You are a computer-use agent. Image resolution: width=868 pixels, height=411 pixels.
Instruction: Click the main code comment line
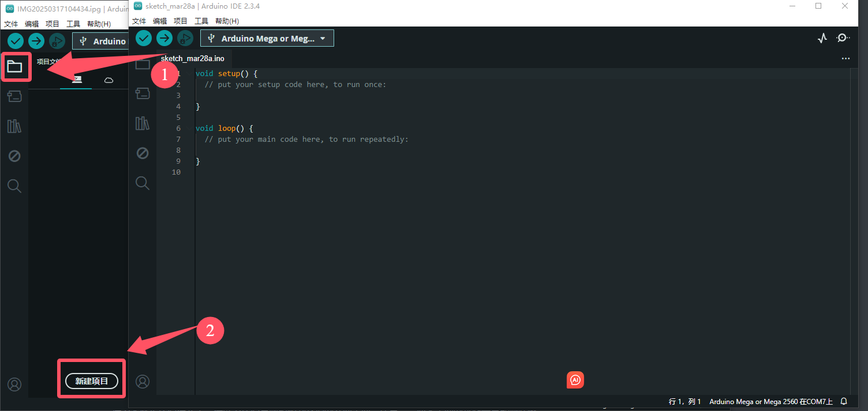[x=306, y=139]
